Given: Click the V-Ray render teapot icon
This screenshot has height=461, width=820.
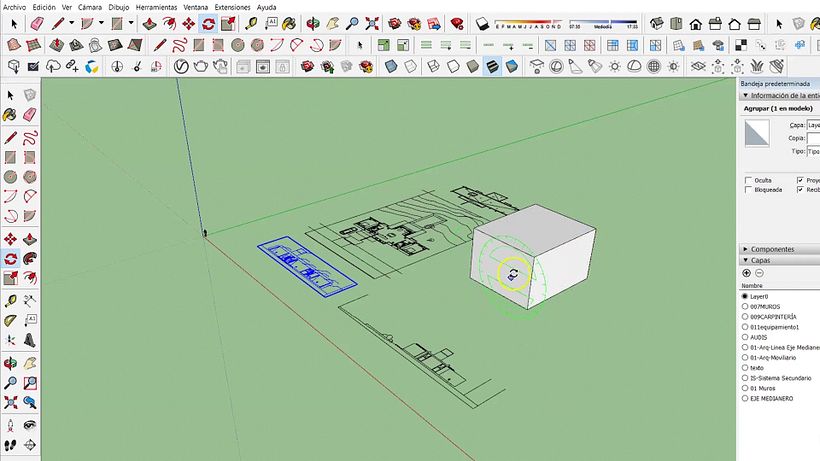Looking at the screenshot, I should click(x=201, y=66).
